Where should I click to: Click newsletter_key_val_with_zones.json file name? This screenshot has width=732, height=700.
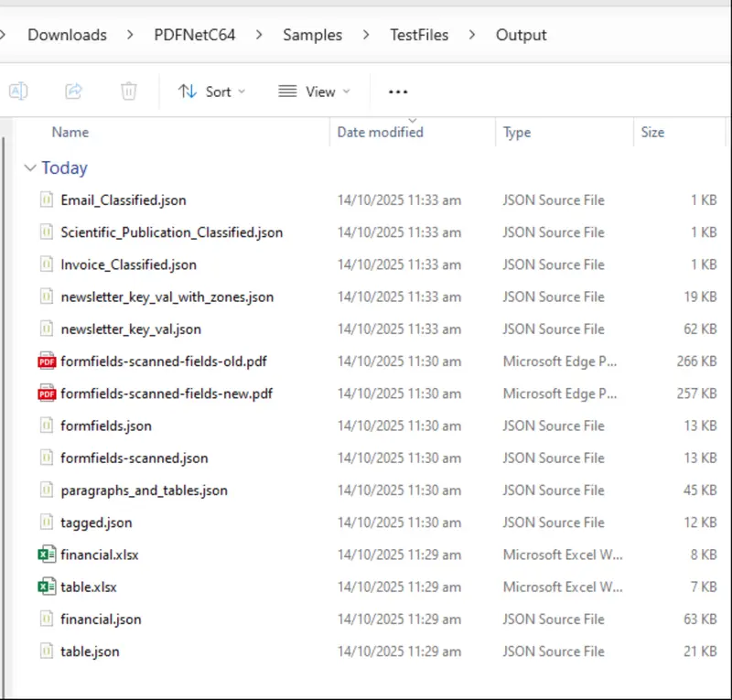coord(167,296)
